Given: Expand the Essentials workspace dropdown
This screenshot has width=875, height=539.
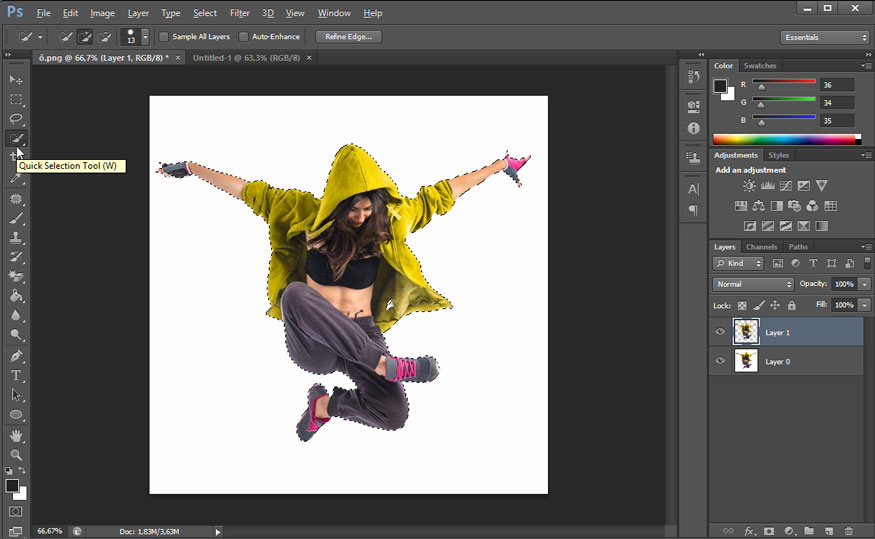Looking at the screenshot, I should [824, 37].
